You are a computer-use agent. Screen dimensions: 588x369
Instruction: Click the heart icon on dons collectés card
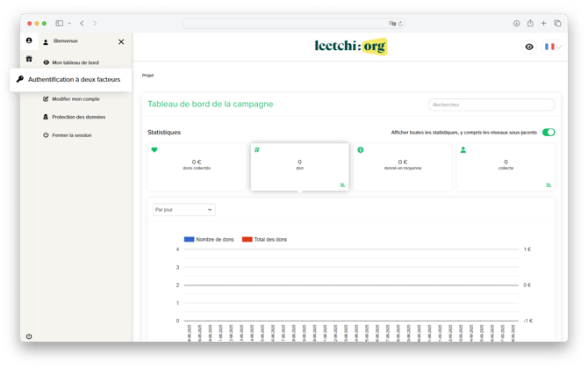click(x=154, y=149)
